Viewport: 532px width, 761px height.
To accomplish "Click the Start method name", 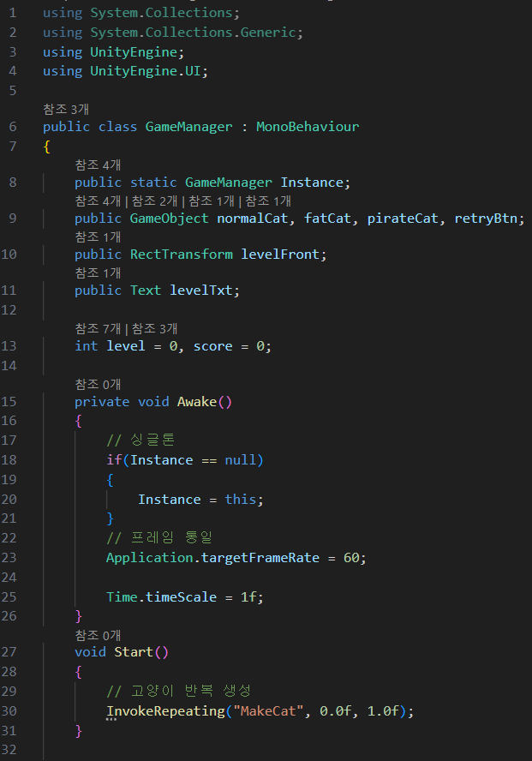I will [134, 652].
